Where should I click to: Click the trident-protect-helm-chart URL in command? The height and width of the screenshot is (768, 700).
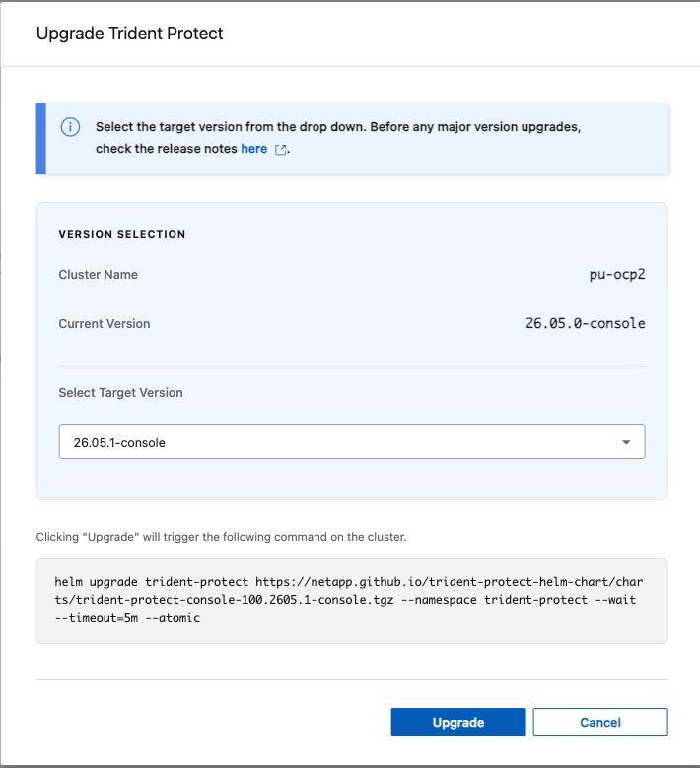349,591
